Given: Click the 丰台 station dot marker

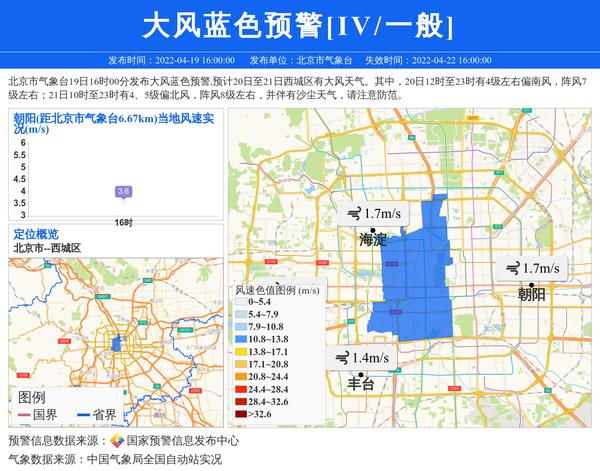Looking at the screenshot, I should coord(360,375).
